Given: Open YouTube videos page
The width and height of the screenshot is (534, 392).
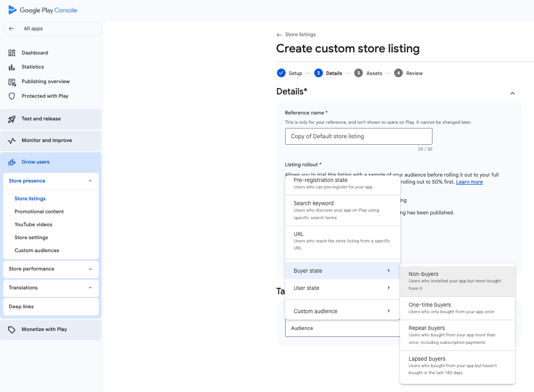Looking at the screenshot, I should (33, 225).
